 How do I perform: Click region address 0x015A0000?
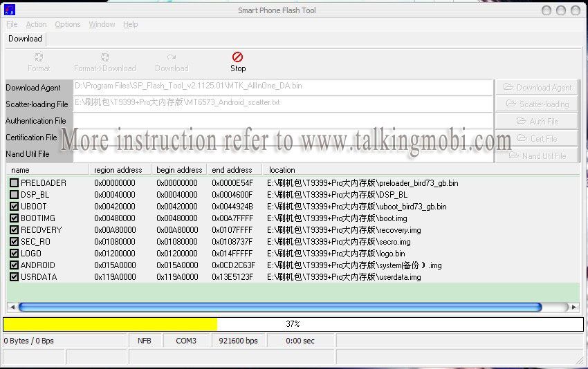tap(115, 265)
